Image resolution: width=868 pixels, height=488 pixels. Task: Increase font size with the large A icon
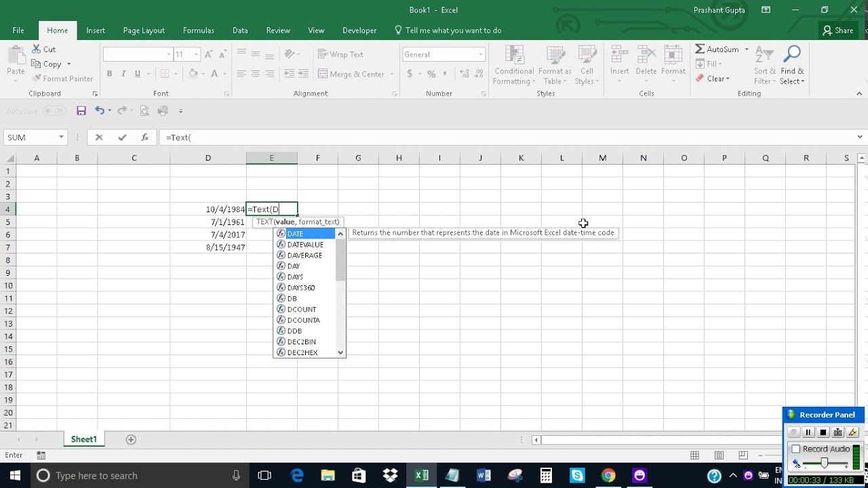point(209,54)
